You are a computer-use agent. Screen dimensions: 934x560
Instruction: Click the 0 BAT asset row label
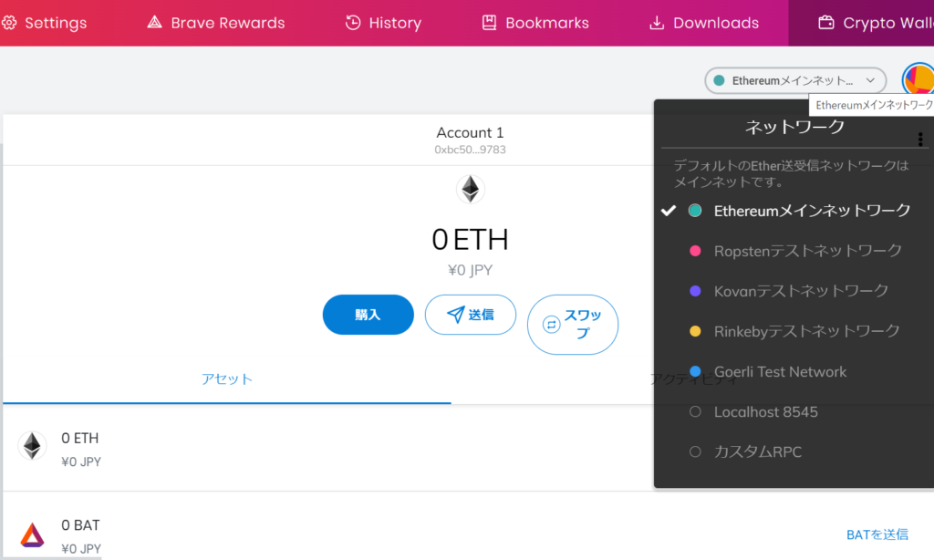tap(80, 524)
